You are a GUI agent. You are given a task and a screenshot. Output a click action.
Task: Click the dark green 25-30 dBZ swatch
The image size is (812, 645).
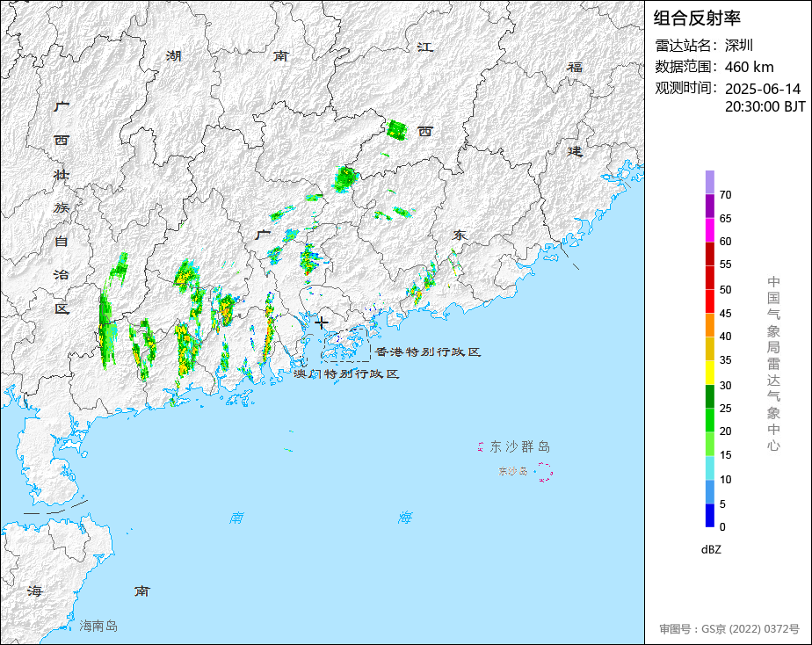tap(709, 396)
